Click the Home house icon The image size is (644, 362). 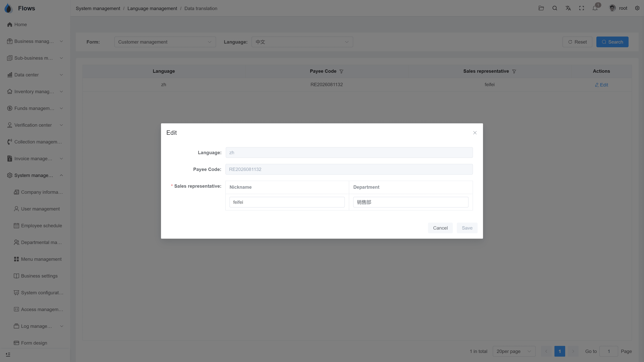(x=10, y=24)
